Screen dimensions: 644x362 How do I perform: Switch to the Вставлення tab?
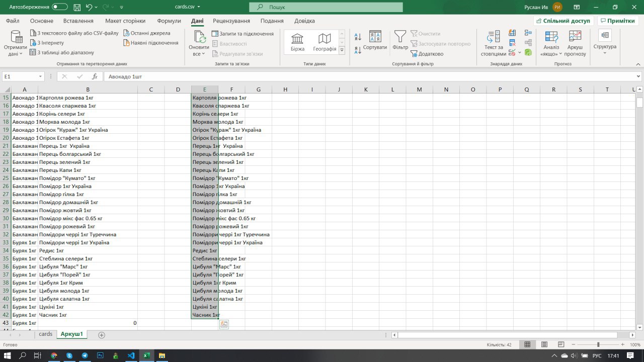tap(78, 21)
